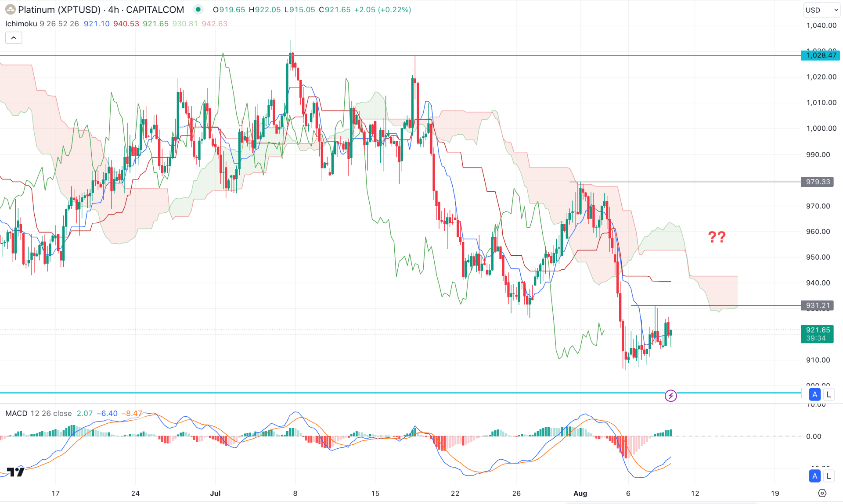Click Ichimoku value 921.10

97,24
